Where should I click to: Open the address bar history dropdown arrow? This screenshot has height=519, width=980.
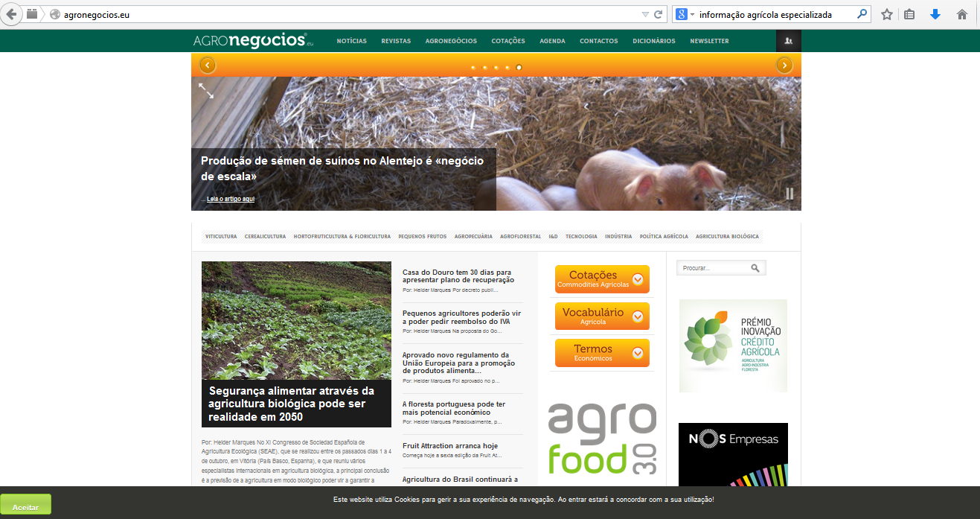645,14
